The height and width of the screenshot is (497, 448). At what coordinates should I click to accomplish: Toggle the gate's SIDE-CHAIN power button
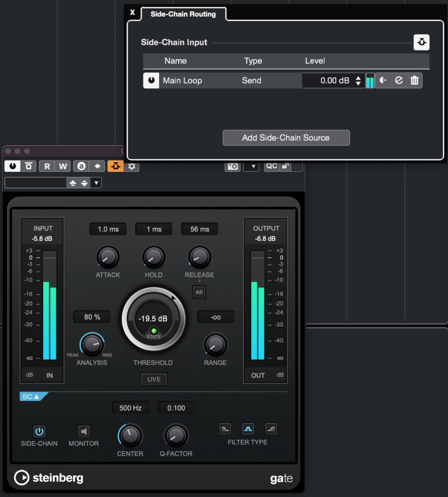pos(39,431)
